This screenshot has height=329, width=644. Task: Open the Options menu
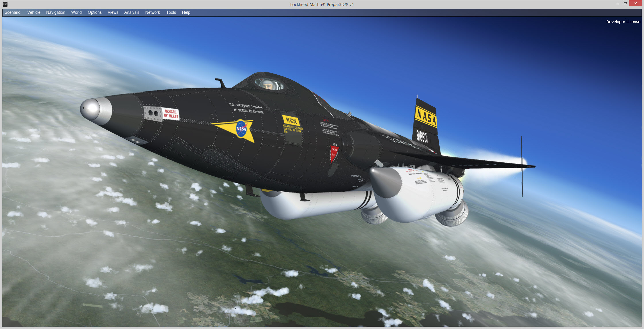[x=95, y=12]
